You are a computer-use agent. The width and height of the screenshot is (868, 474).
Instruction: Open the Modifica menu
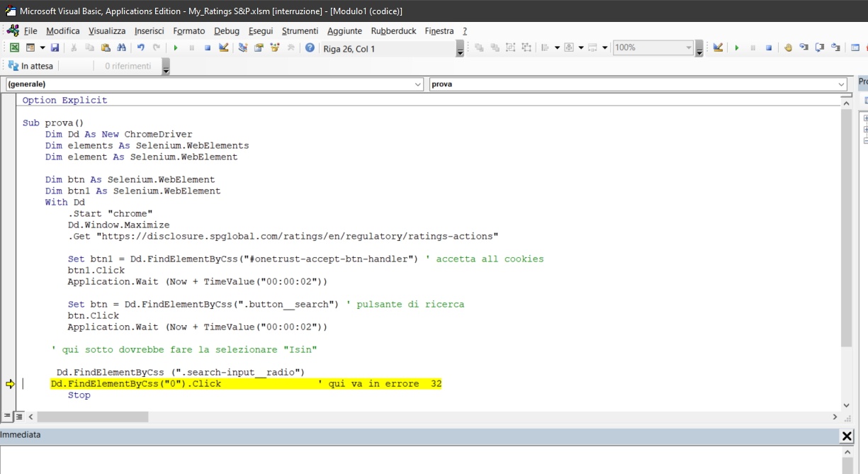[x=63, y=30]
